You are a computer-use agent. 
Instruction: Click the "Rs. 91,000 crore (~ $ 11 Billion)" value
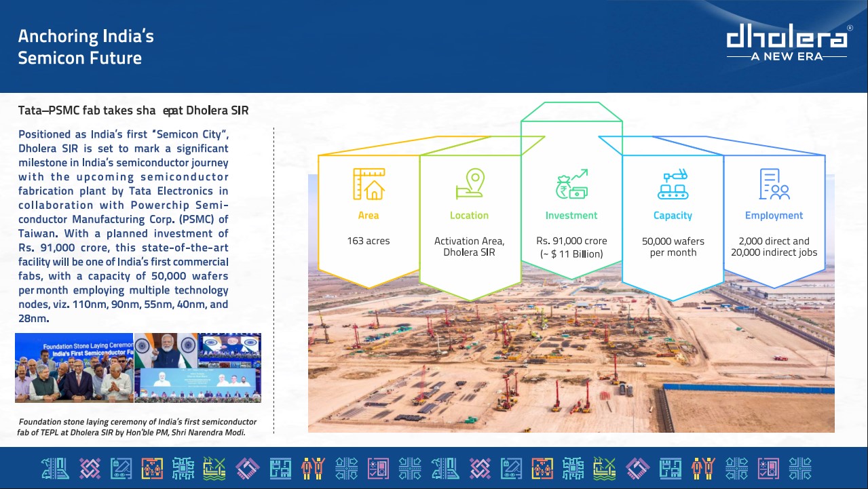click(x=571, y=248)
